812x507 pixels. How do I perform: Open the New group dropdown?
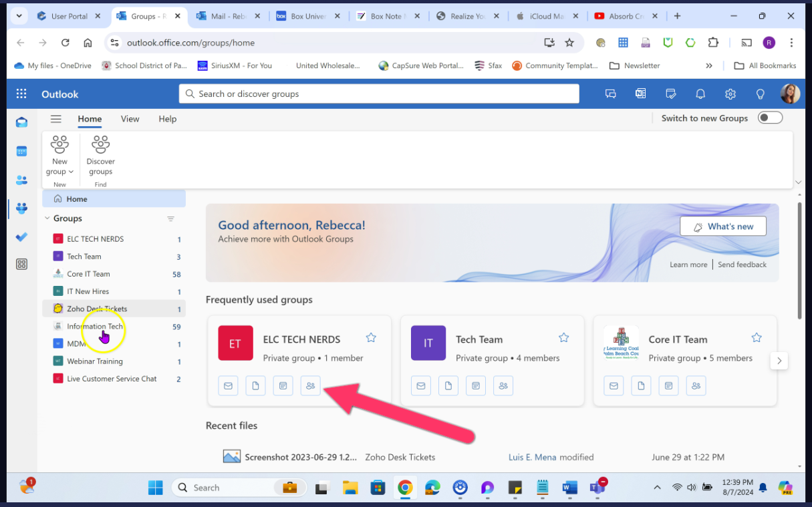59,156
